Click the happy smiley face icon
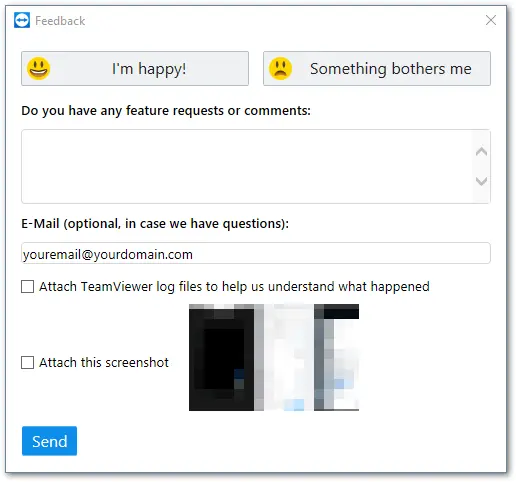This screenshot has height=482, width=516. [39, 69]
